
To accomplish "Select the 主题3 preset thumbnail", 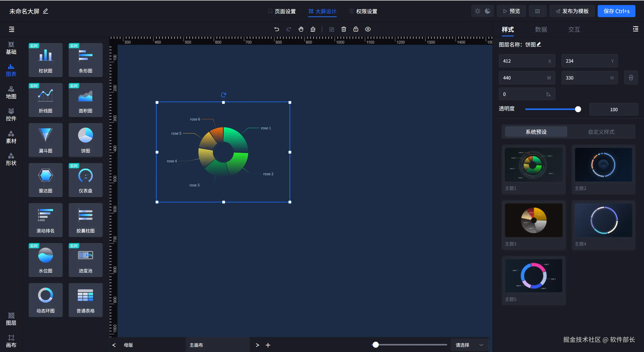I will 533,220.
